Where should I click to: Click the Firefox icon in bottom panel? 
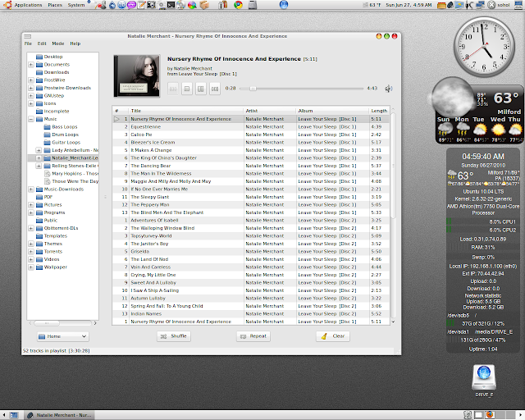coord(489,415)
